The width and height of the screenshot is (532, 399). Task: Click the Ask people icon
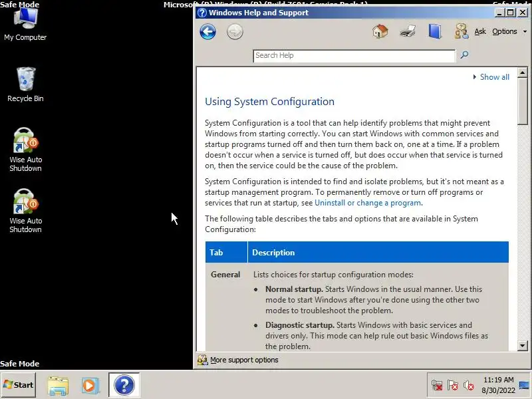coord(462,31)
